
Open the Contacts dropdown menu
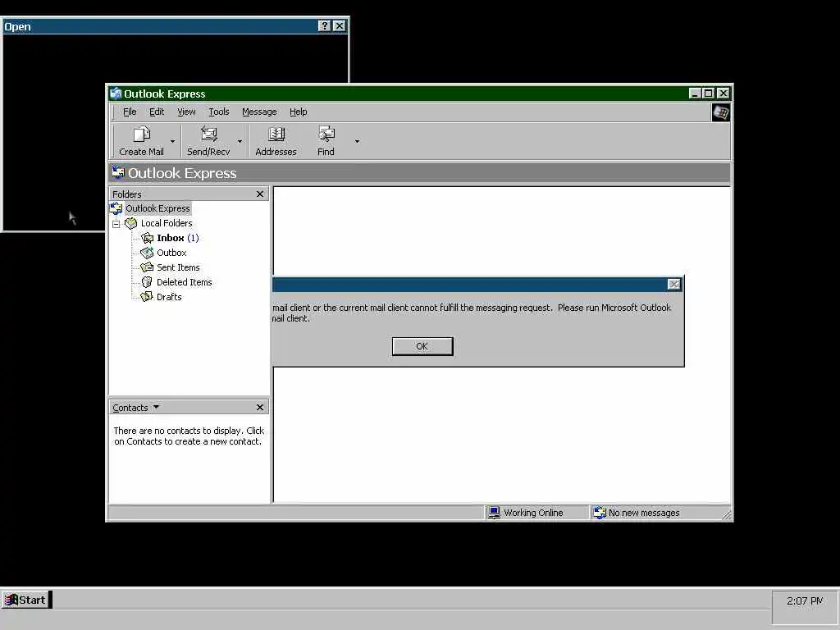click(136, 408)
